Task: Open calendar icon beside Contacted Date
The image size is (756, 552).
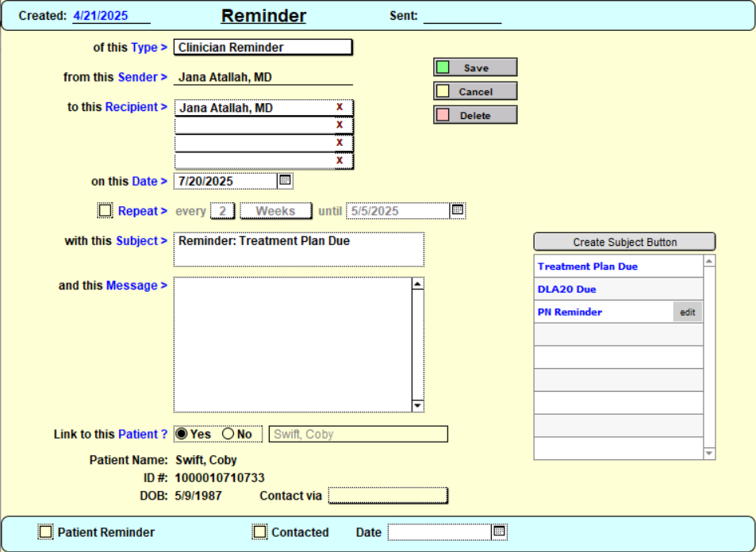Action: [x=499, y=531]
